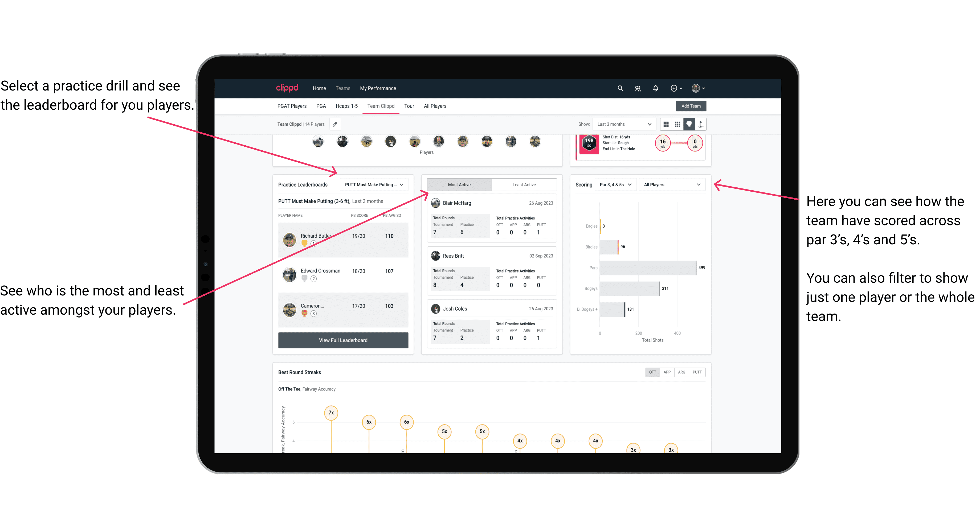Click the Add Team button
The image size is (980, 527).
691,106
